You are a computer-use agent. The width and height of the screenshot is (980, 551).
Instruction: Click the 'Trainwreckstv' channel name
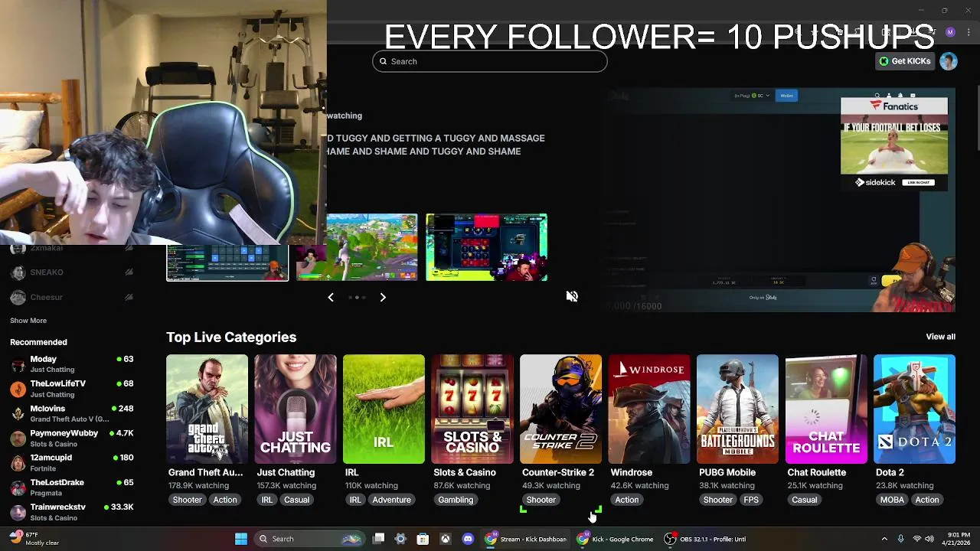coord(57,507)
